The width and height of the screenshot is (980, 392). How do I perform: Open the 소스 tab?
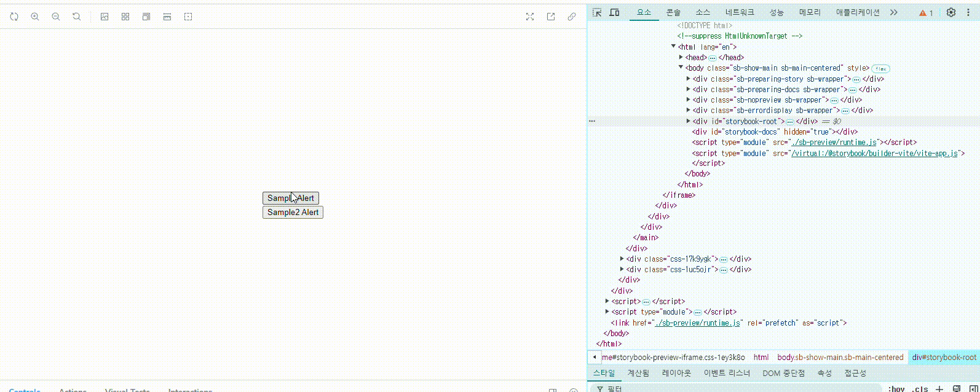coord(703,12)
